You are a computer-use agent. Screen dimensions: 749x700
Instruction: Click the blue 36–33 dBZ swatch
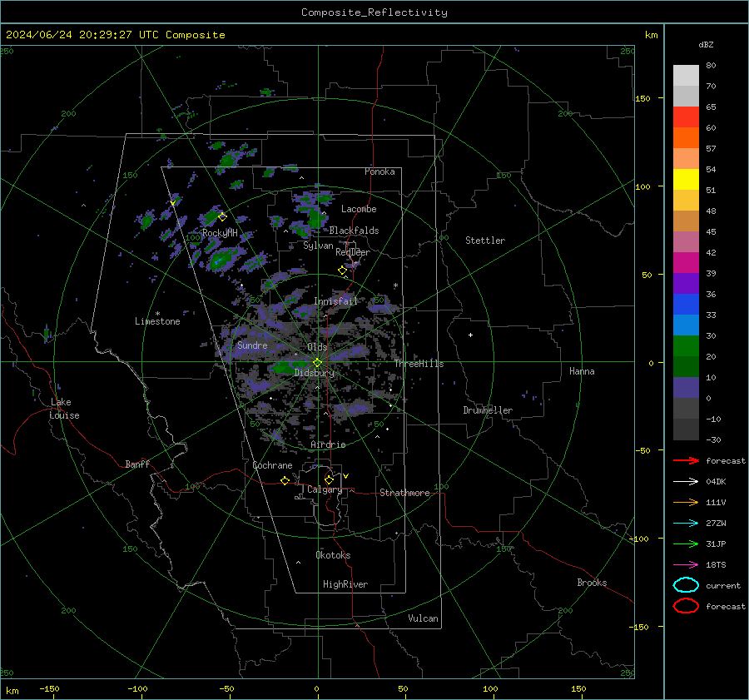tap(686, 305)
